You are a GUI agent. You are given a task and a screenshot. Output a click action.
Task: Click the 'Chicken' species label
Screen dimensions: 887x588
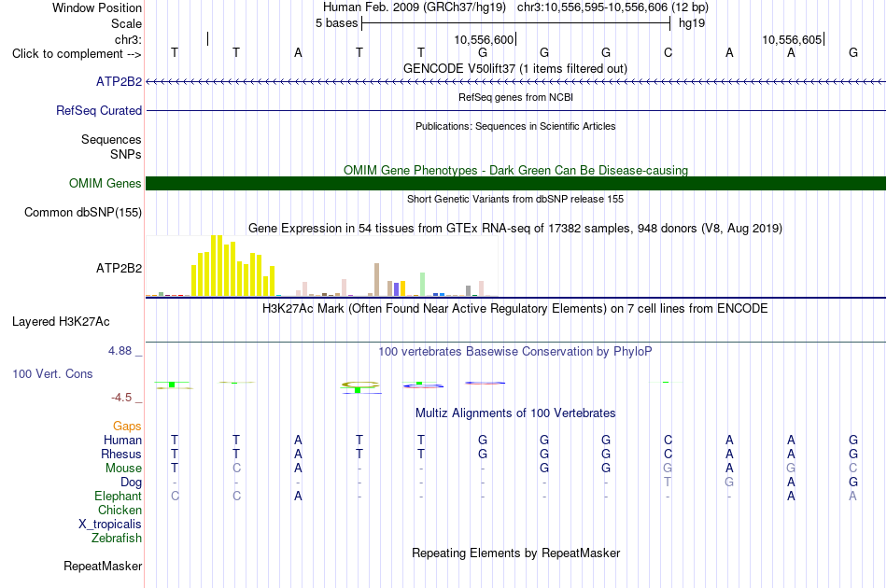(x=120, y=510)
